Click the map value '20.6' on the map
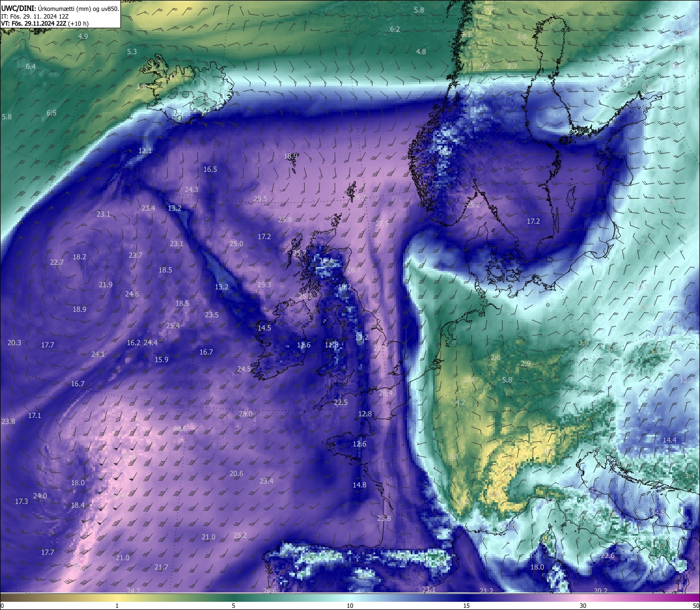This screenshot has height=610, width=700. (x=236, y=474)
